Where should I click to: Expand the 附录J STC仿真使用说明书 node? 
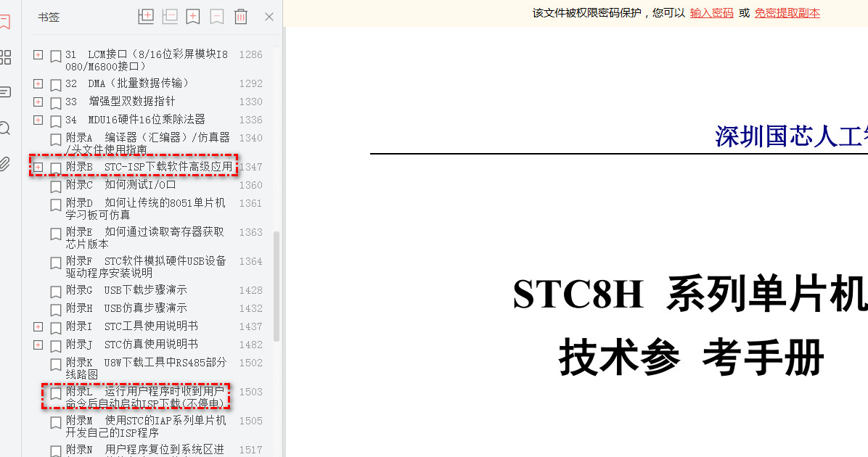click(38, 345)
